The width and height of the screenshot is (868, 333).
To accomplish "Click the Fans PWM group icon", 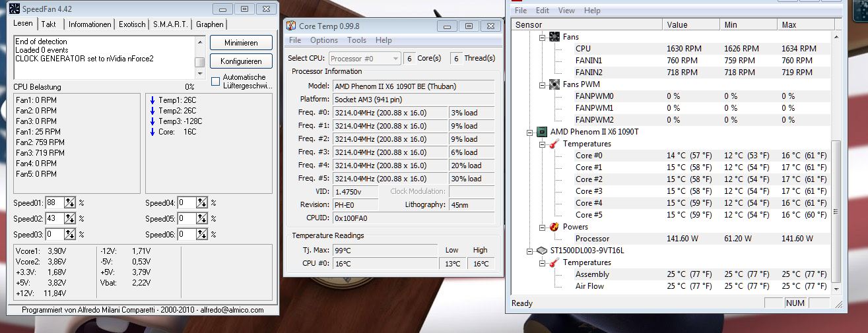I will pyautogui.click(x=554, y=84).
